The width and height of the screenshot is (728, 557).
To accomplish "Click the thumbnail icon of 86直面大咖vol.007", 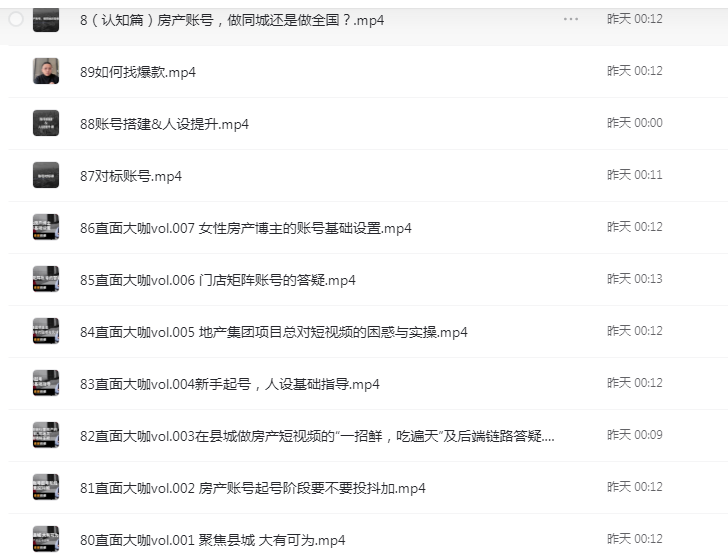I will pos(46,227).
